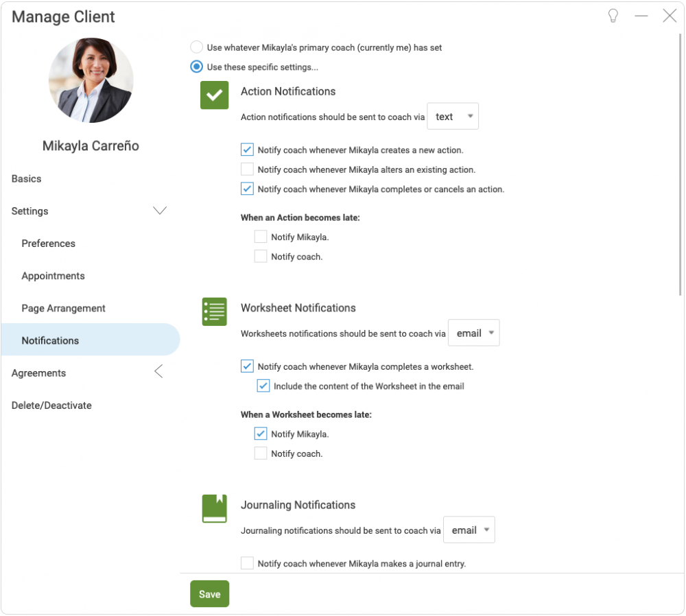Viewport: 686px width, 616px height.
Task: Expand the Agreements section arrow
Action: coord(159,371)
